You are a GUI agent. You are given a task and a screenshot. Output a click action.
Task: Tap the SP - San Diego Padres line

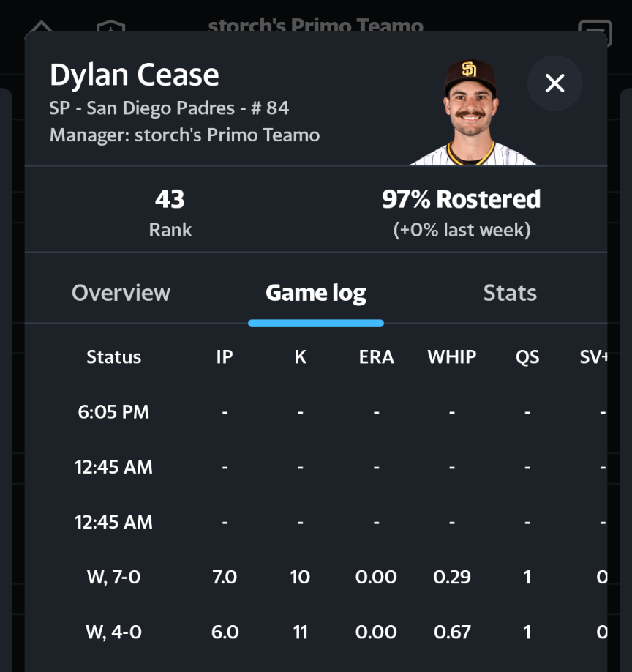(x=169, y=108)
